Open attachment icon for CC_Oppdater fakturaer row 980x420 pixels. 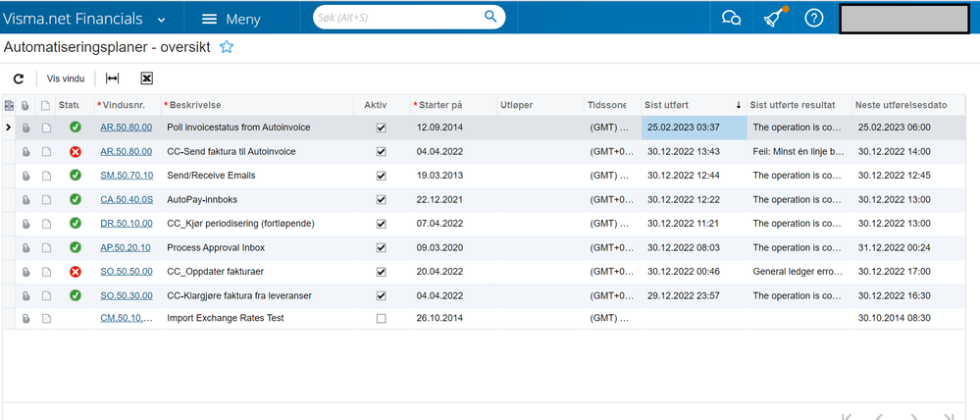click(x=26, y=272)
